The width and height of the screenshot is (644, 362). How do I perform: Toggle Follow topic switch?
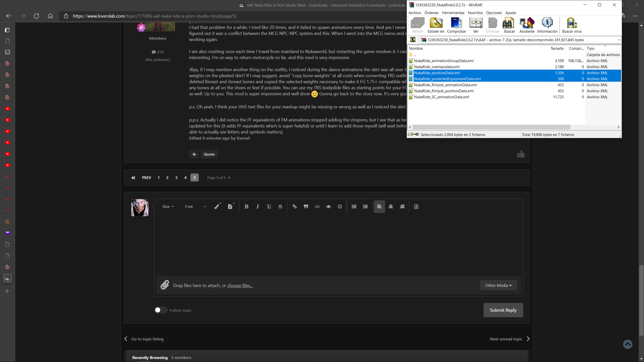click(161, 310)
